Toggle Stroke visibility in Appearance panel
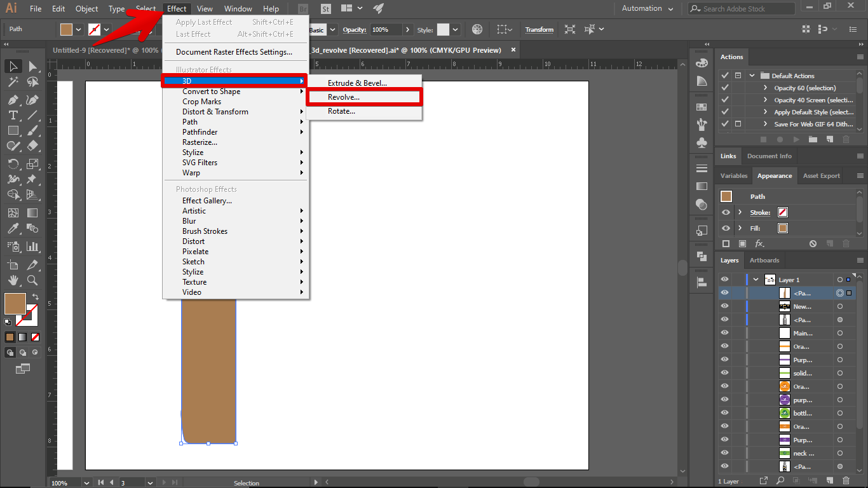The image size is (868, 488). [726, 212]
